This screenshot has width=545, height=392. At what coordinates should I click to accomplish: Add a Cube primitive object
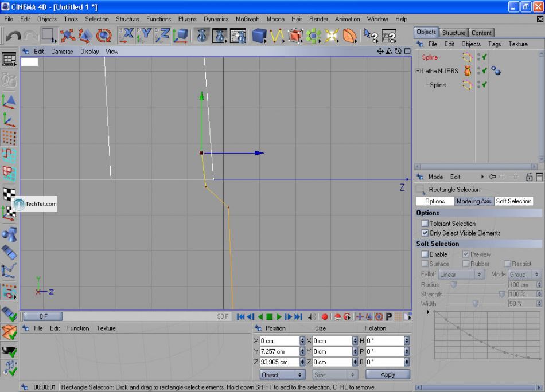tap(259, 36)
